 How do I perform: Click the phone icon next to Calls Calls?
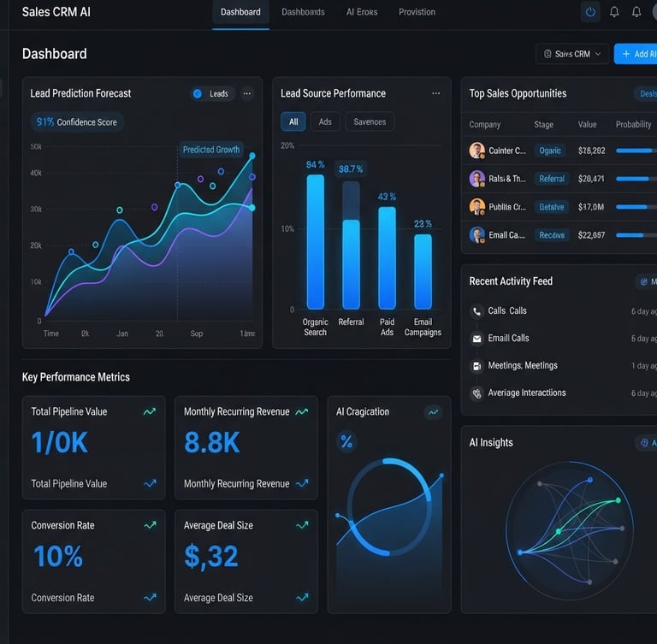(476, 311)
